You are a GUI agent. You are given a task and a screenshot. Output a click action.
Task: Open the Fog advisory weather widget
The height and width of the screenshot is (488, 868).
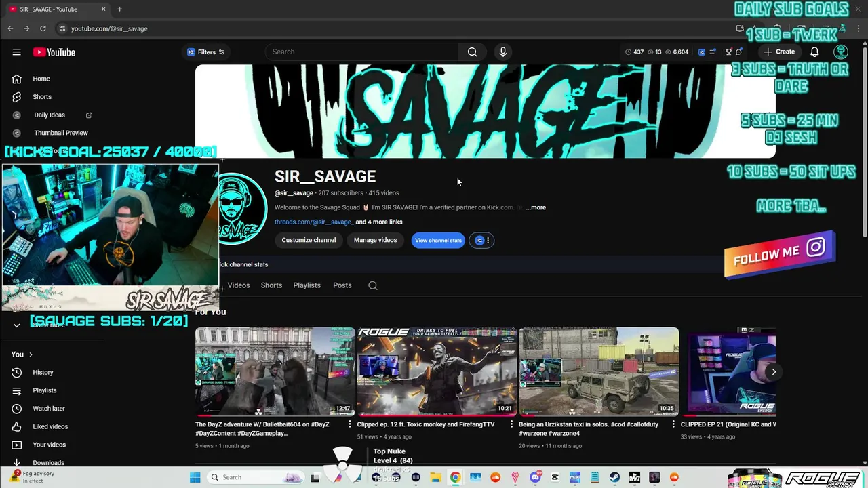(32, 477)
